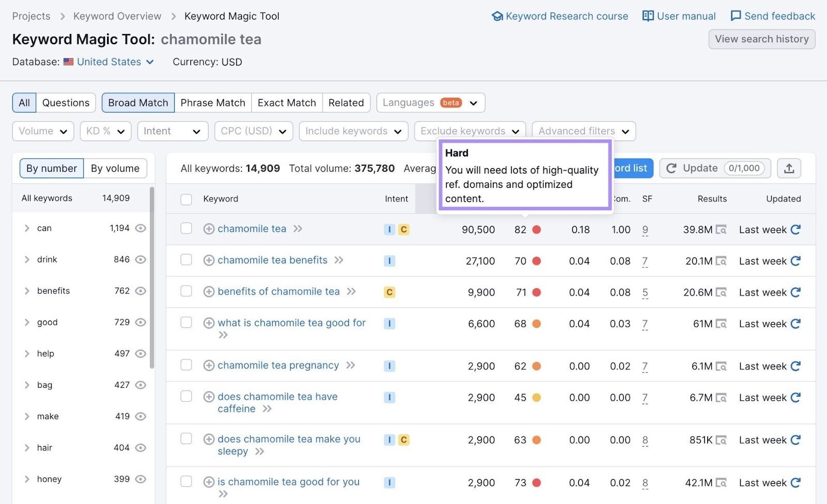Image resolution: width=827 pixels, height=504 pixels.
Task: Click the orange KD dot for 68
Action: [537, 324]
